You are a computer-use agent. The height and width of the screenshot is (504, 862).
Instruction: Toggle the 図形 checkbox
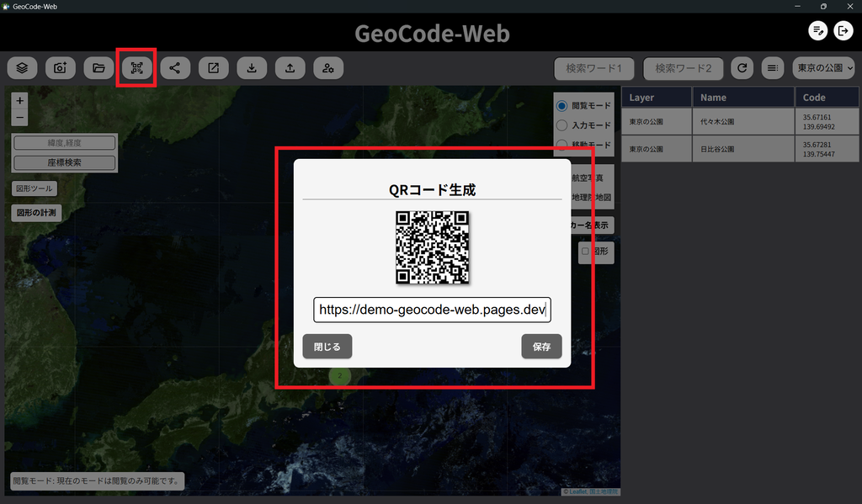coord(586,252)
